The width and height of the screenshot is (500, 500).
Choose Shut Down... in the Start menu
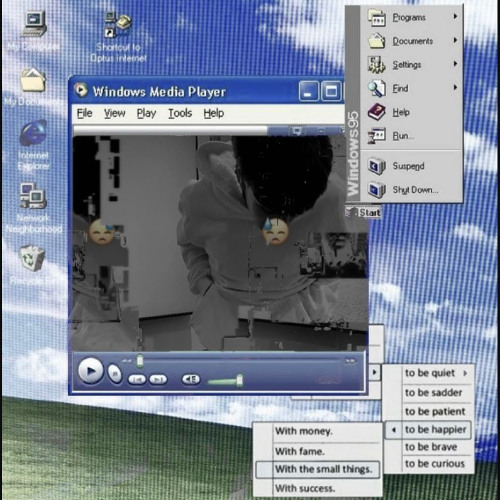415,190
